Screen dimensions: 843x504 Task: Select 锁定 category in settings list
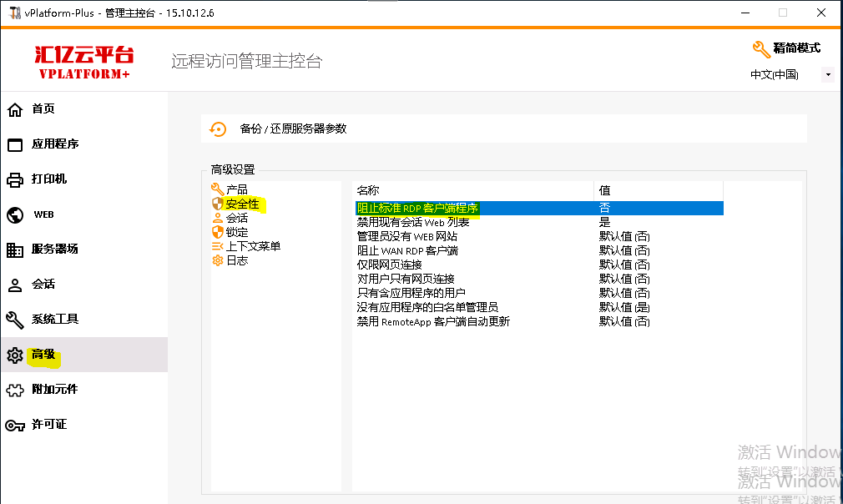coord(236,232)
